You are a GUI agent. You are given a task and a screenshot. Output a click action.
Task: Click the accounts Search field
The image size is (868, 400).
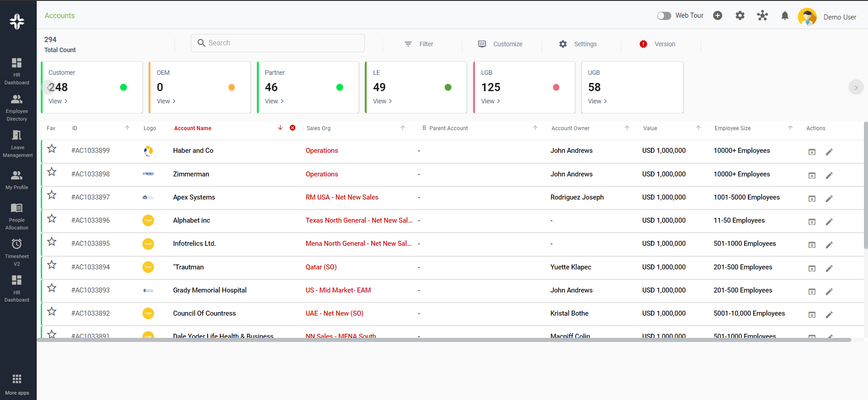(278, 43)
